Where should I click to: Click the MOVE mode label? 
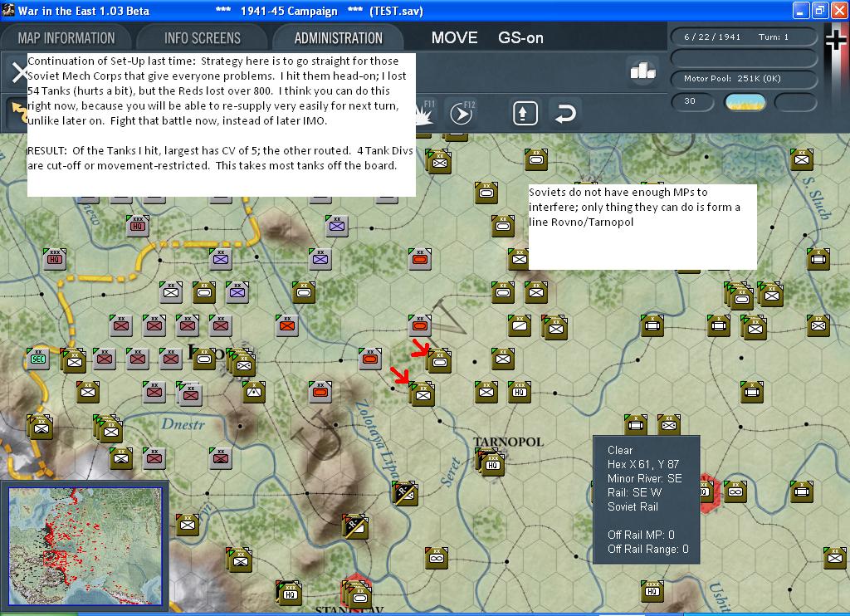[x=454, y=37]
